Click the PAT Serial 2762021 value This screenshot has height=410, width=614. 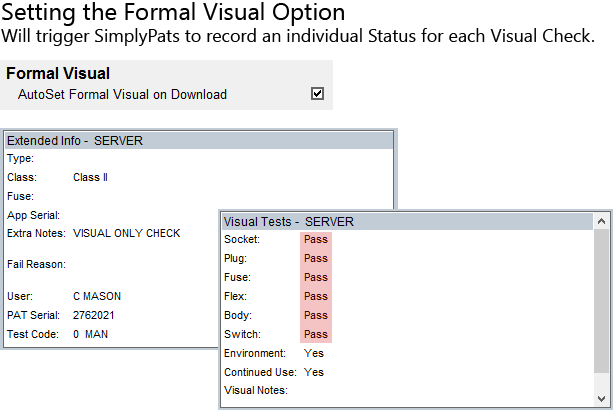[94, 315]
